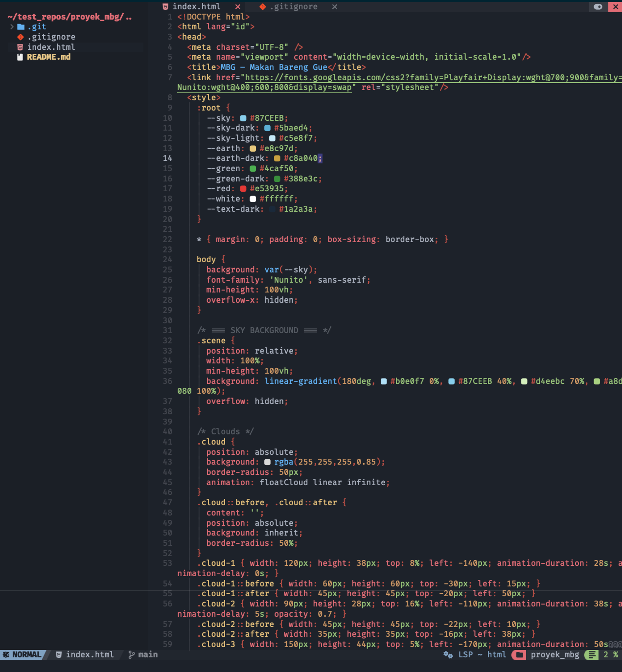Click the git branch icon in statusline
622x672 pixels.
pyautogui.click(x=131, y=655)
